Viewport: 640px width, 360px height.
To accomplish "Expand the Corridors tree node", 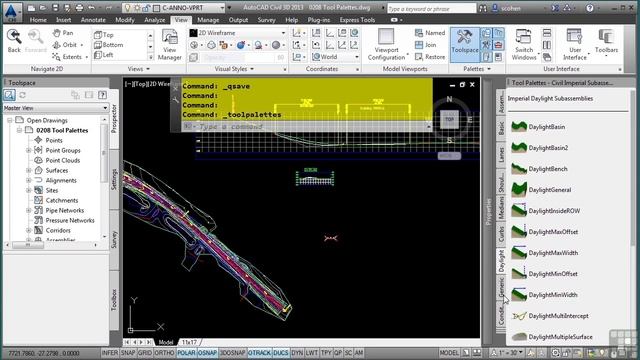I will coord(29,230).
